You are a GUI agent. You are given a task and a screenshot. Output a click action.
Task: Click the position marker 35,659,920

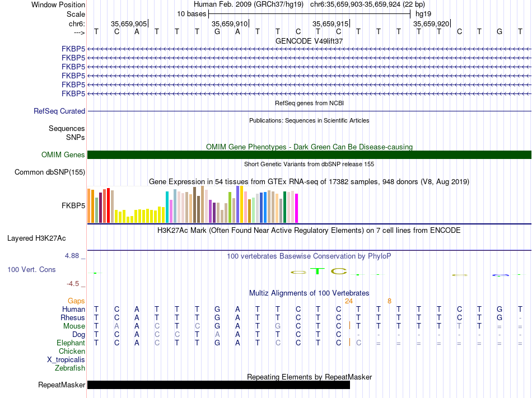431,24
